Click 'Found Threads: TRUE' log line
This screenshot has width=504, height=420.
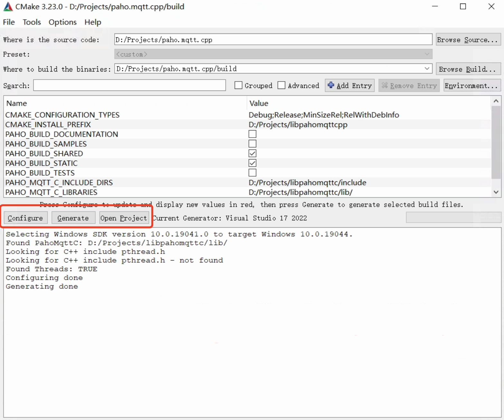51,269
